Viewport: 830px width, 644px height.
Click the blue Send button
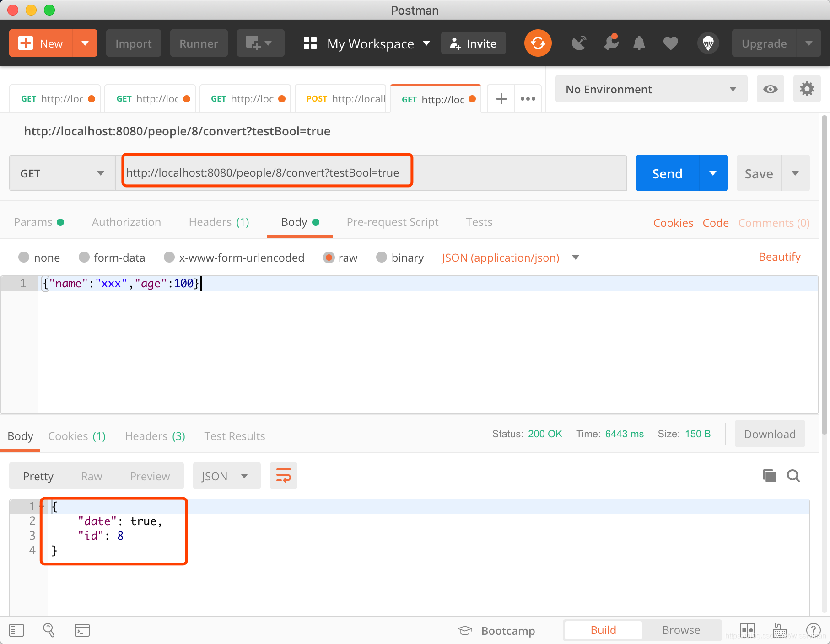click(667, 173)
